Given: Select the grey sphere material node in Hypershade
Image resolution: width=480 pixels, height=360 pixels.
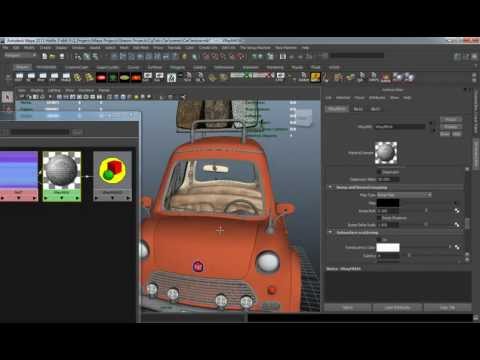Looking at the screenshot, I should coord(62,176).
